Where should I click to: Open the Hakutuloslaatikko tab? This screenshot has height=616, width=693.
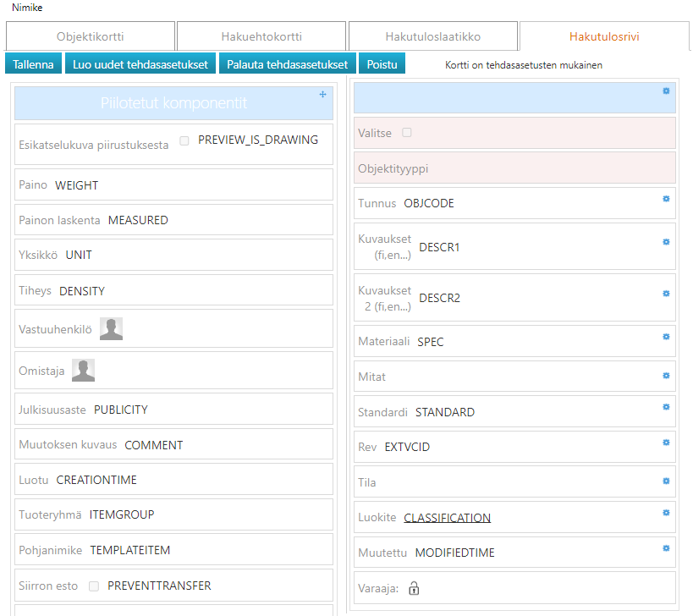tap(432, 36)
